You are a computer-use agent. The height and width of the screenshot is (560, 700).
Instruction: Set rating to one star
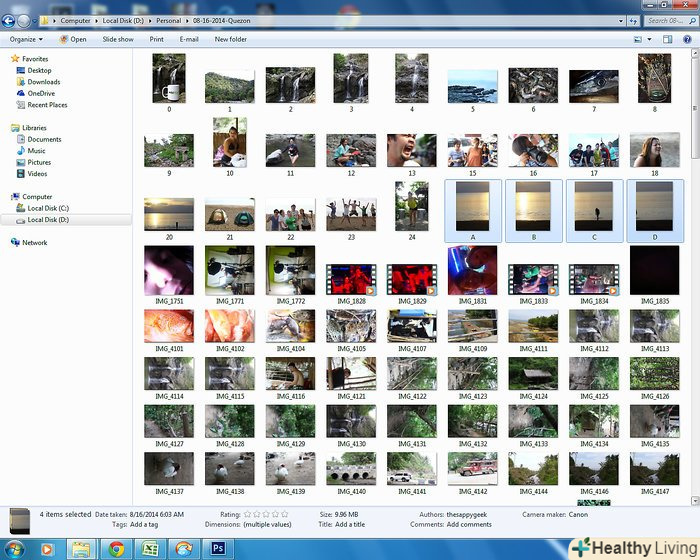tap(247, 514)
